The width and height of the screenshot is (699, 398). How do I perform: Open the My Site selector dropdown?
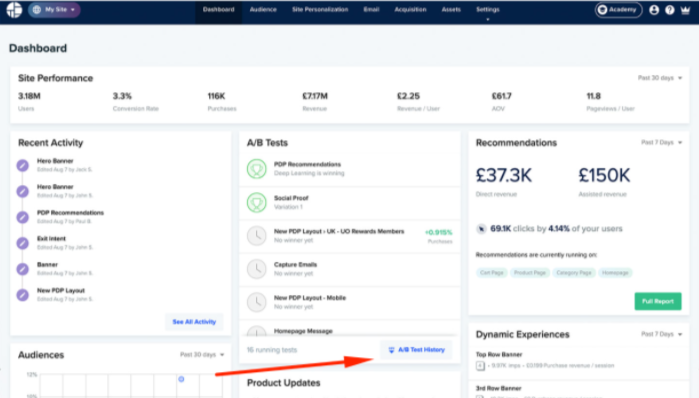pos(54,10)
